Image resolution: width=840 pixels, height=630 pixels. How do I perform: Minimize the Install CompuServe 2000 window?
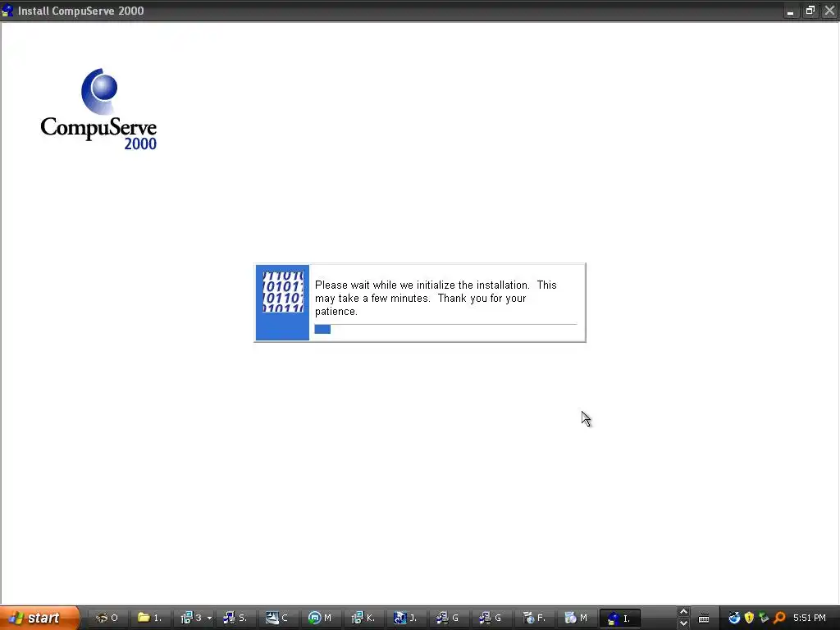790,11
